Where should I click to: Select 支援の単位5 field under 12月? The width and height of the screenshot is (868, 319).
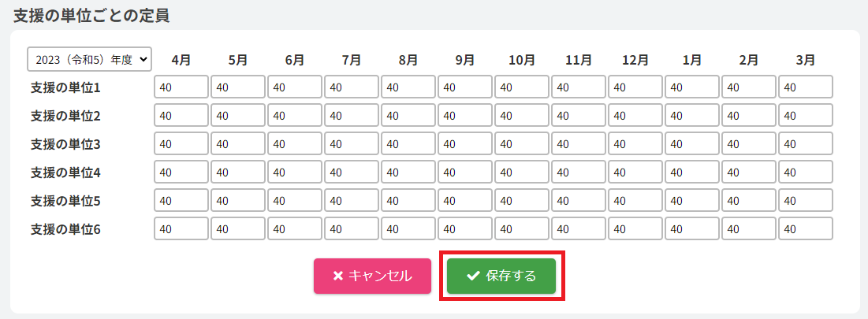pyautogui.click(x=635, y=201)
